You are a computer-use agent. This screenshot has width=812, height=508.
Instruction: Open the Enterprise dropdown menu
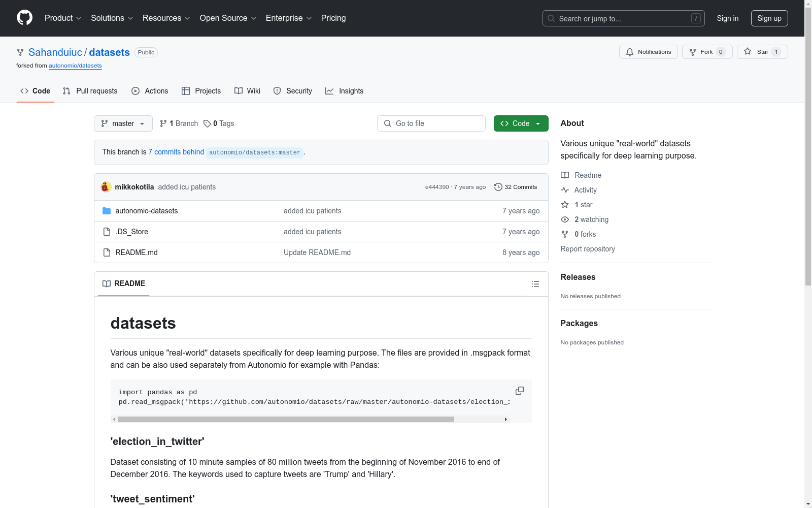(x=289, y=18)
